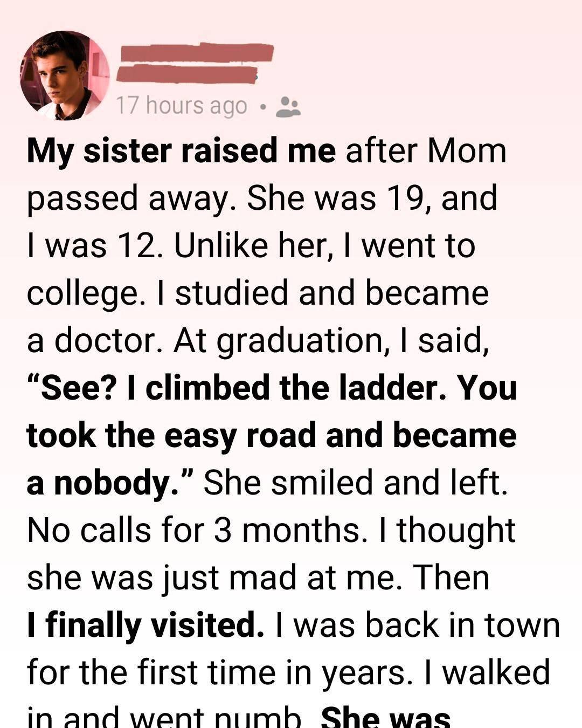Click the bold text "My sister raised me"

click(181, 150)
